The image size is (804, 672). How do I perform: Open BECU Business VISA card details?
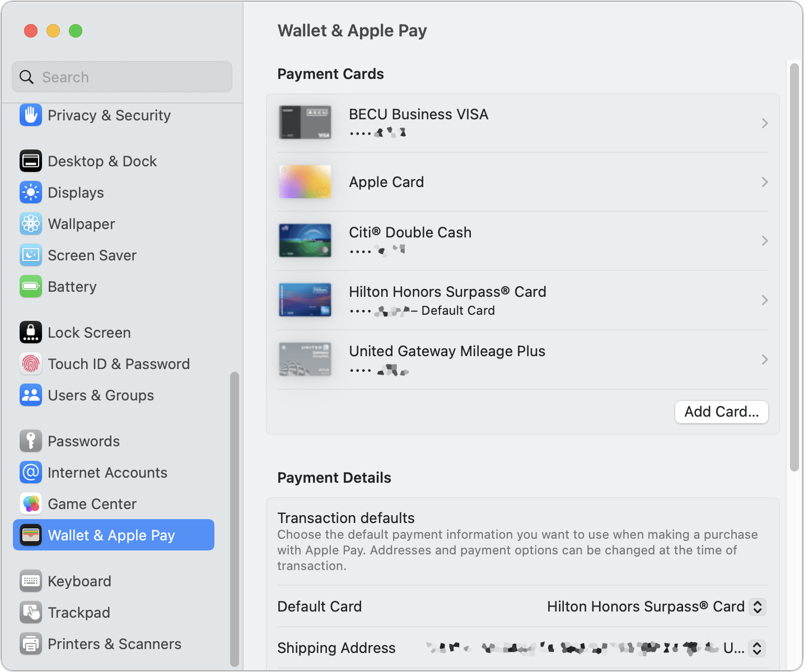pos(523,122)
